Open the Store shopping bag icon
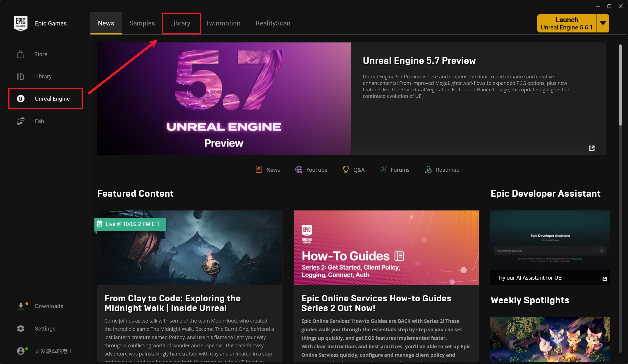The image size is (628, 364). point(20,54)
